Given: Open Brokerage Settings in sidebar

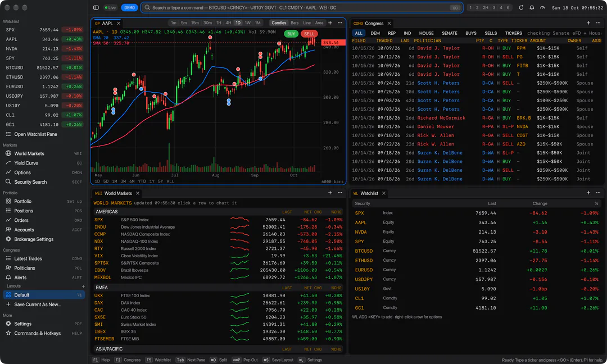Looking at the screenshot, I should coord(43,239).
